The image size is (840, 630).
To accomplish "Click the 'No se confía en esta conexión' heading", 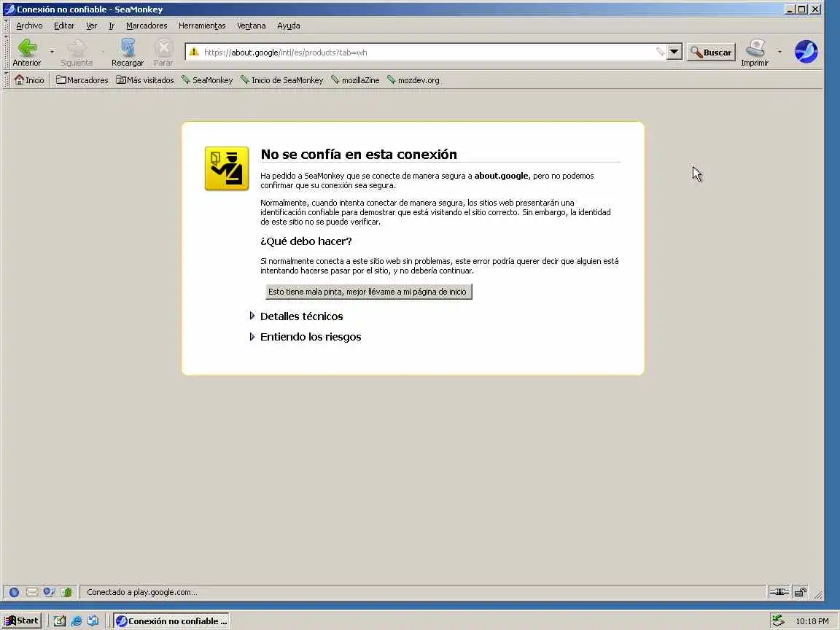I will point(359,155).
